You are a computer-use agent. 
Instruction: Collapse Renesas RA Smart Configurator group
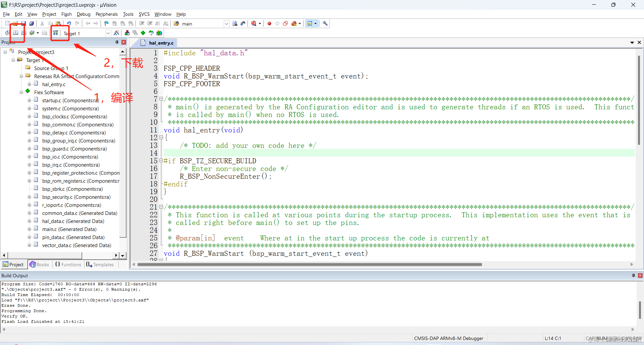pos(21,76)
